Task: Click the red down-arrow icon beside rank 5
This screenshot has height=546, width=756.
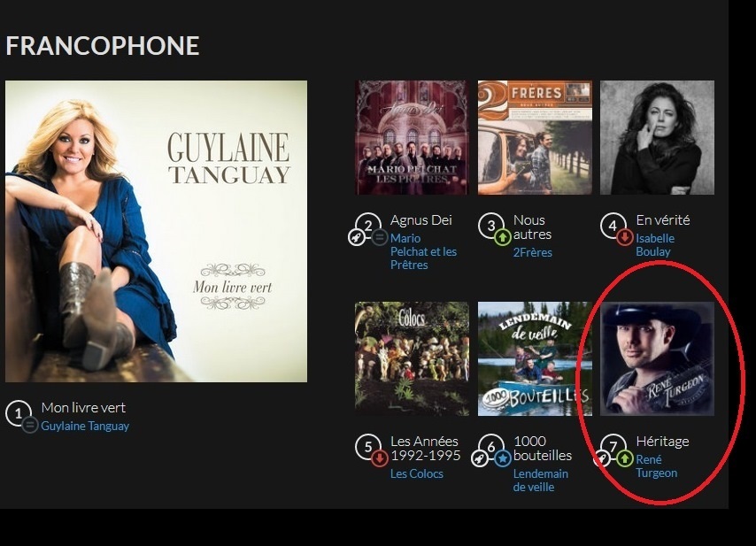Action: [380, 458]
